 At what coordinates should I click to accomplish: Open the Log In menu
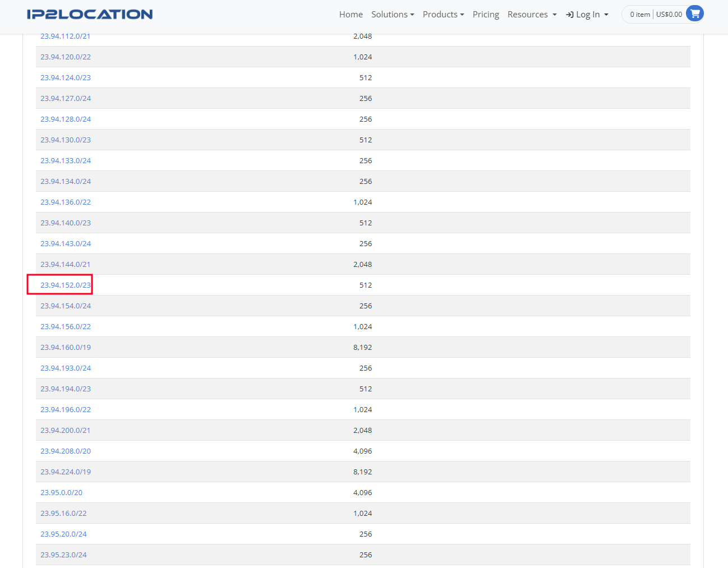coord(587,15)
